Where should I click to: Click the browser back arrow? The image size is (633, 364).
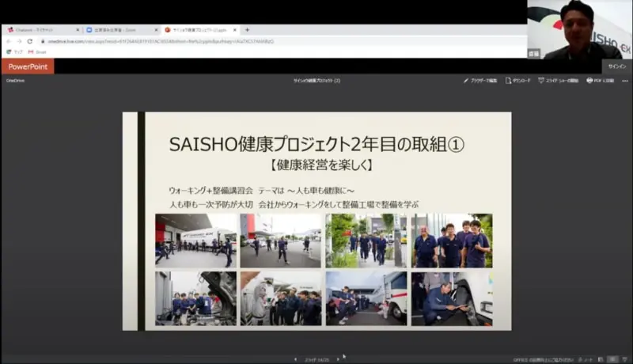tap(9, 41)
